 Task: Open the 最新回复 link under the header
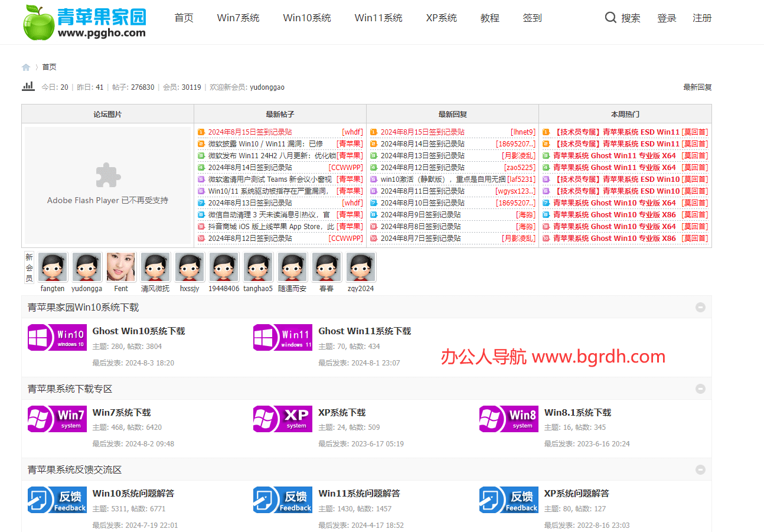point(697,87)
